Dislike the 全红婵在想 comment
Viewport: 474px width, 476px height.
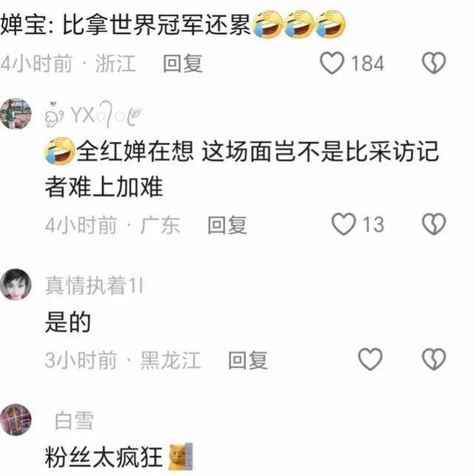433,224
